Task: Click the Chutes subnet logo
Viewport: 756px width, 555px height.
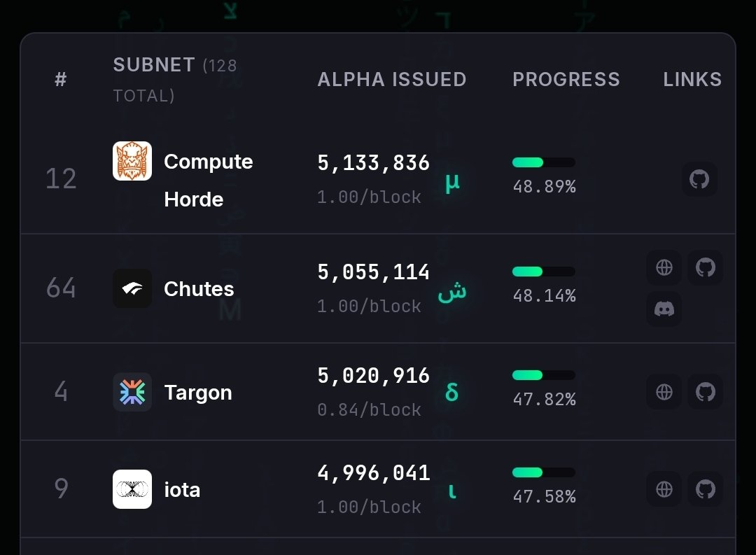Action: pos(132,288)
